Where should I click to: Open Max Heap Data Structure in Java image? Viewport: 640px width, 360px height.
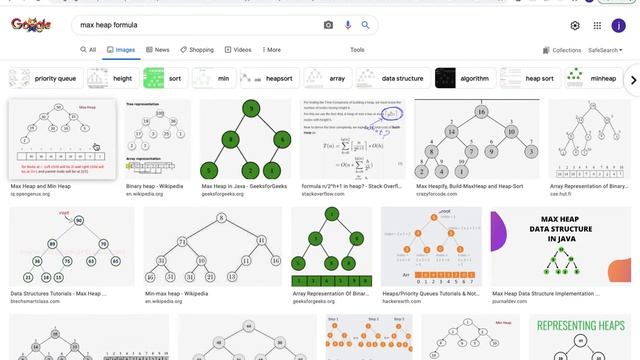click(561, 246)
